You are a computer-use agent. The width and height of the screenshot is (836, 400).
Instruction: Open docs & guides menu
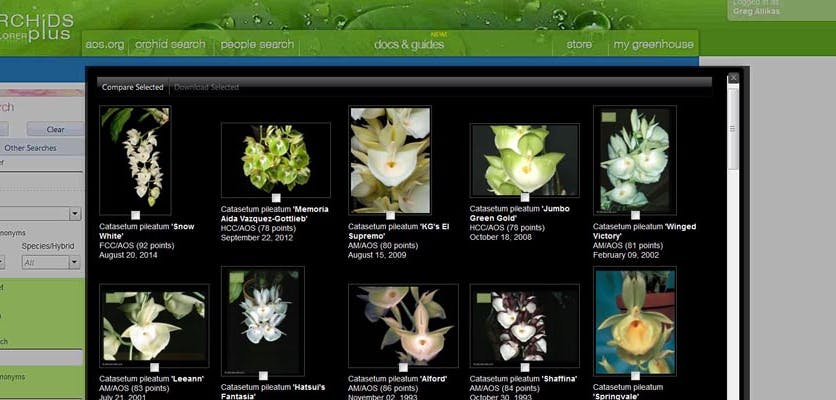409,44
